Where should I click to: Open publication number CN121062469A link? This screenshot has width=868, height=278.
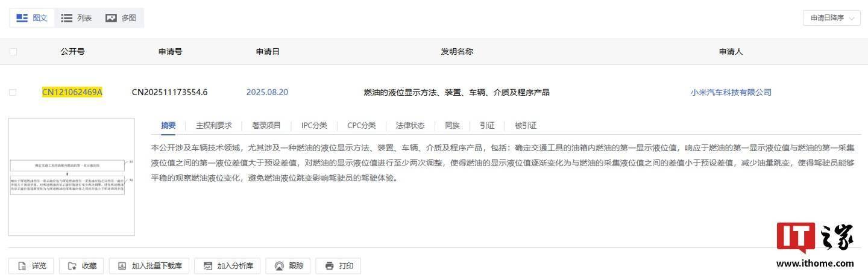tap(72, 92)
